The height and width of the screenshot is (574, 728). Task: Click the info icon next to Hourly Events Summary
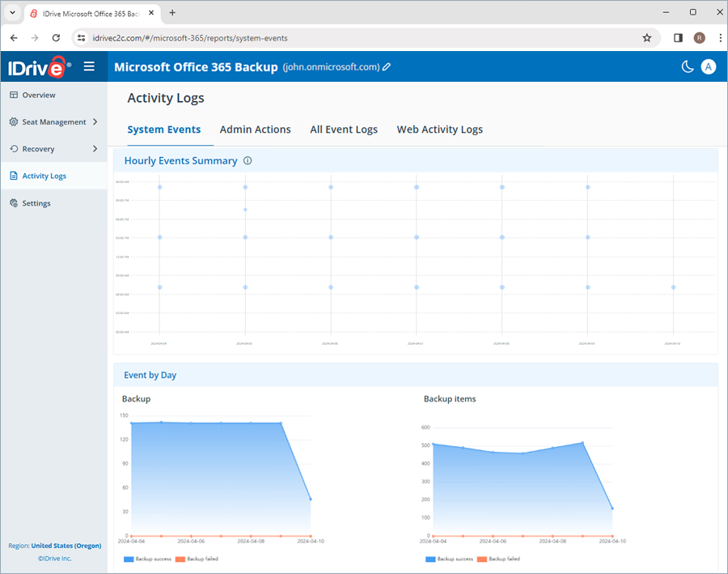coord(248,160)
